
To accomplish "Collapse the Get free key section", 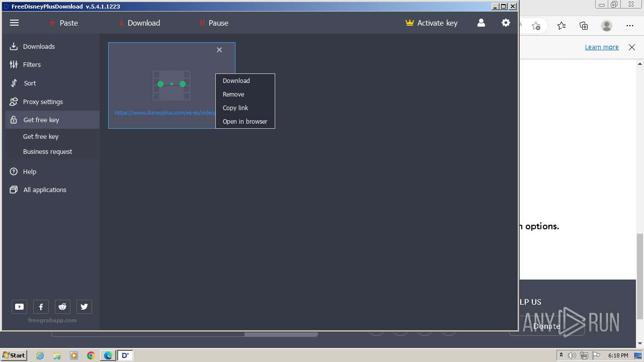I will tap(52, 120).
